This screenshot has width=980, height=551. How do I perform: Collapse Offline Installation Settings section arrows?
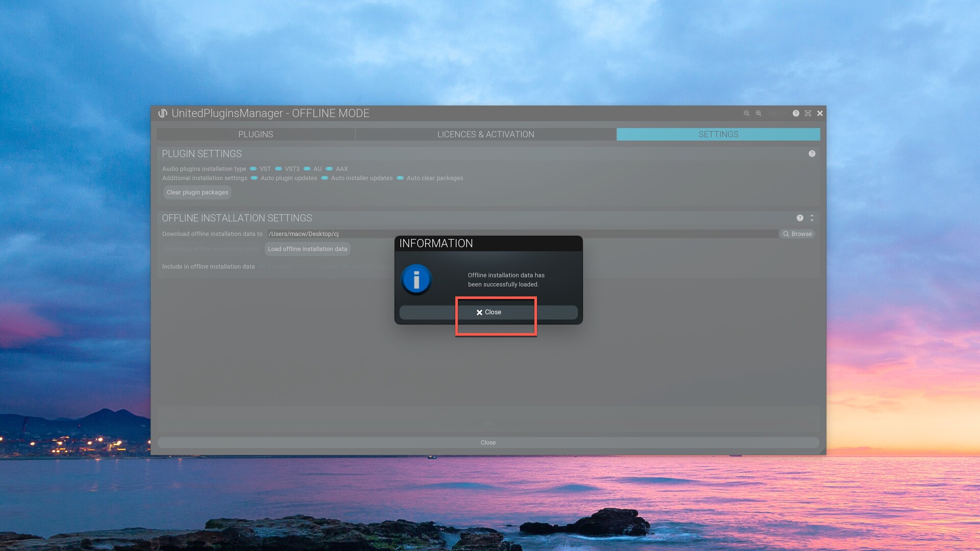click(x=812, y=218)
